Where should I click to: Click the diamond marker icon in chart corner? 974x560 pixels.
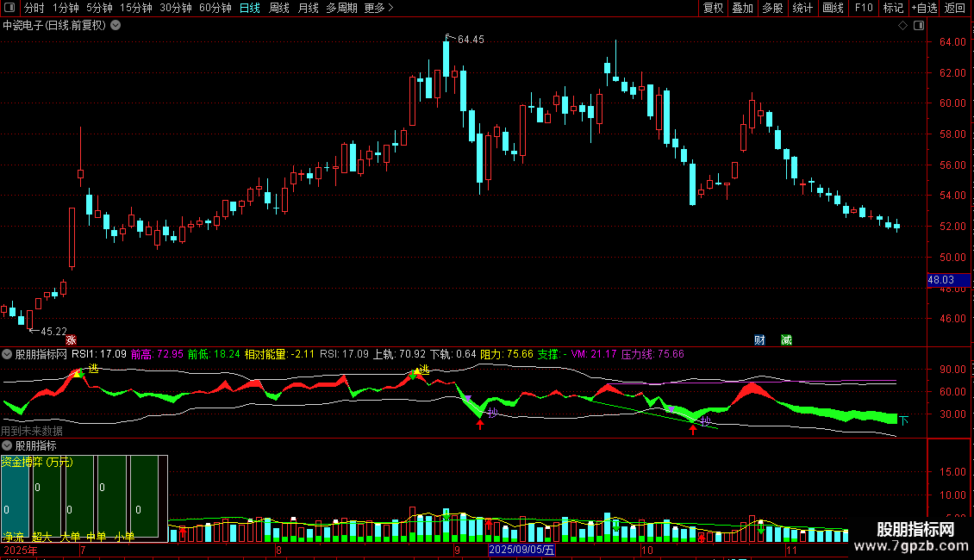click(902, 26)
